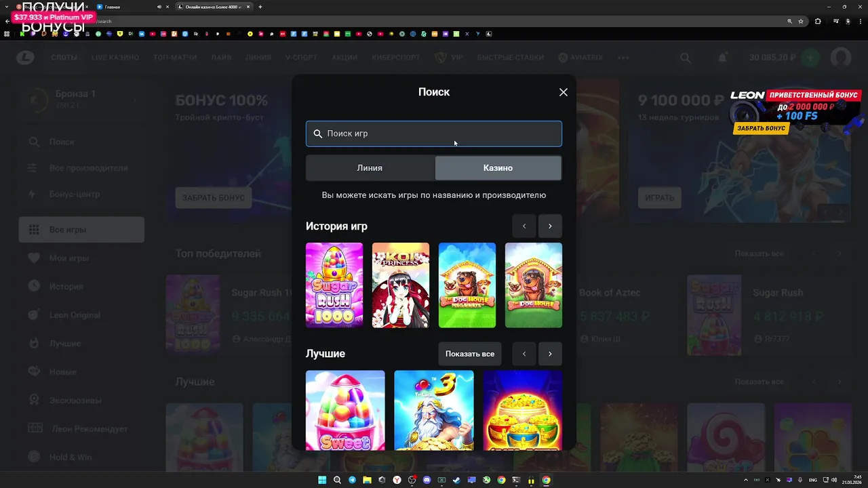The height and width of the screenshot is (488, 868).
Task: Open Все игры in the left sidebar
Action: click(x=81, y=230)
